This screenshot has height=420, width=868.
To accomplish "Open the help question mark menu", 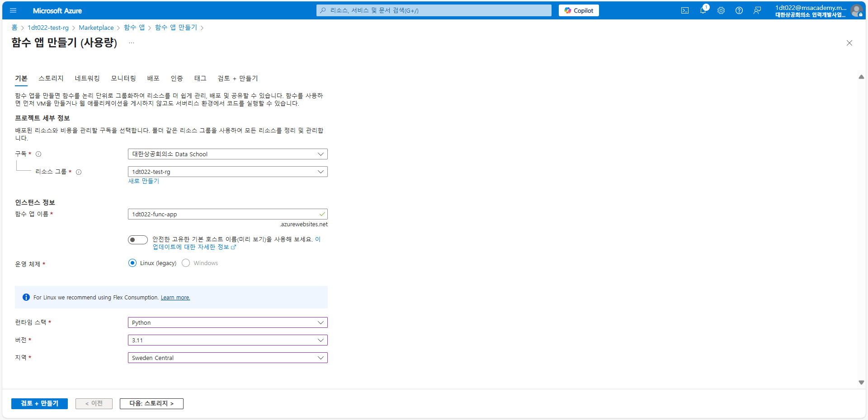I will coord(739,10).
